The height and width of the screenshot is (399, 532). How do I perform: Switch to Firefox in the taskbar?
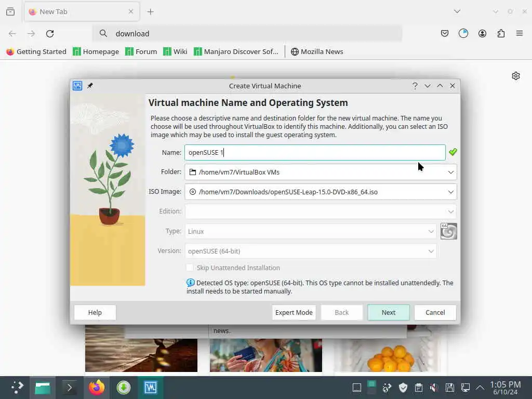[x=97, y=388]
